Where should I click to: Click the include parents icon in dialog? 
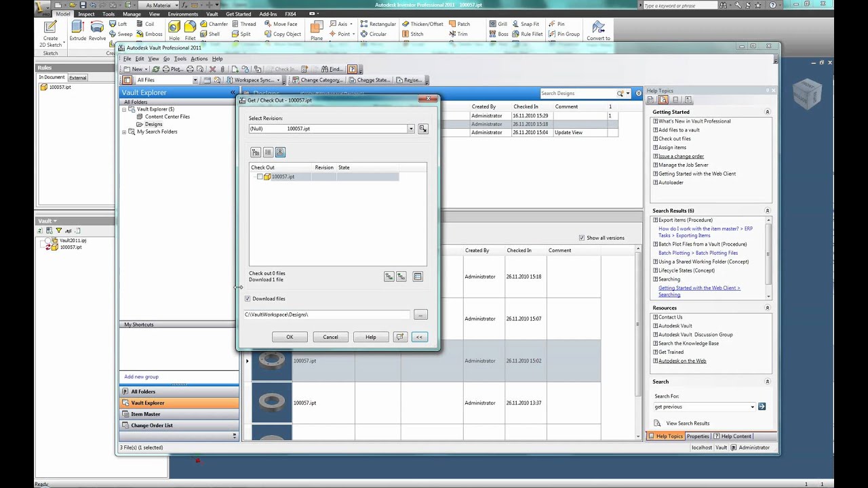click(x=401, y=277)
